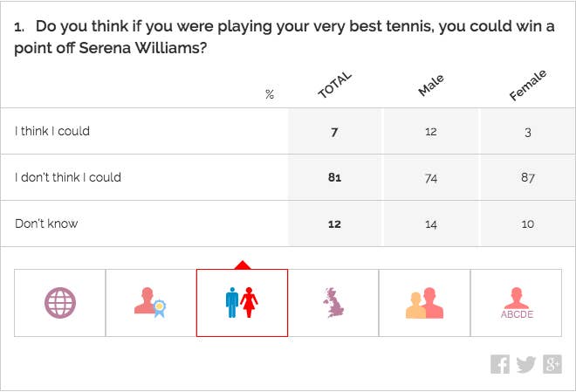Click the total value 81 cell
The width and height of the screenshot is (576, 392).
click(334, 177)
